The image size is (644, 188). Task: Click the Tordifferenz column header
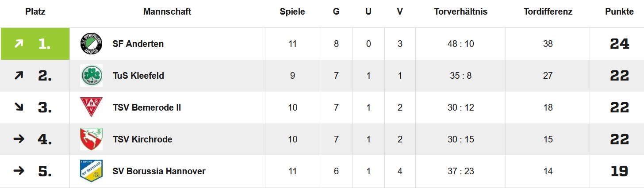tap(548, 12)
